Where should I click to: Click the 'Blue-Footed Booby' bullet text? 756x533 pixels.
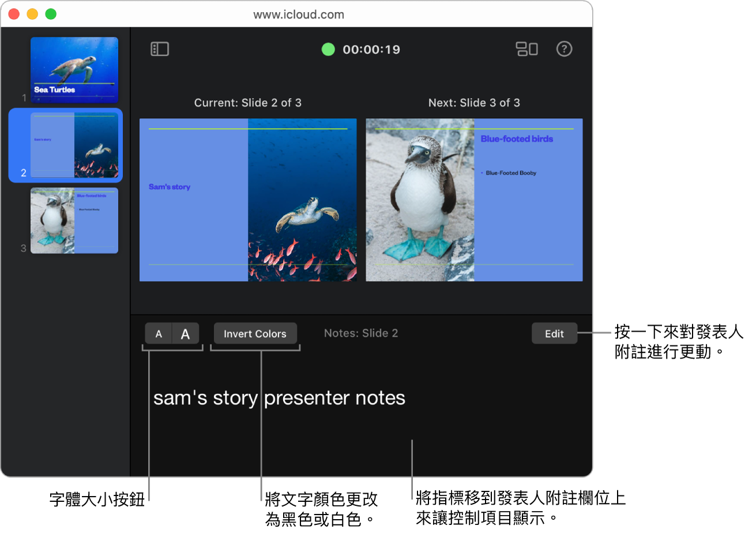(511, 172)
